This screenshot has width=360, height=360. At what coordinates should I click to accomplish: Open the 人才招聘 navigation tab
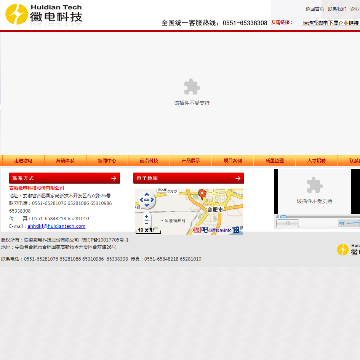pyautogui.click(x=316, y=161)
